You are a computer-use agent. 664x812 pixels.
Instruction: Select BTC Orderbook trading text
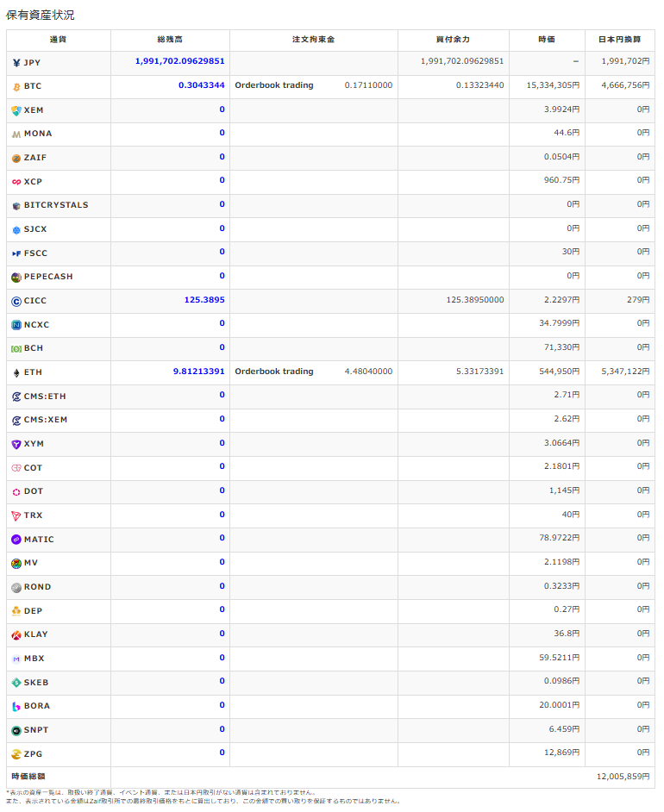point(274,85)
